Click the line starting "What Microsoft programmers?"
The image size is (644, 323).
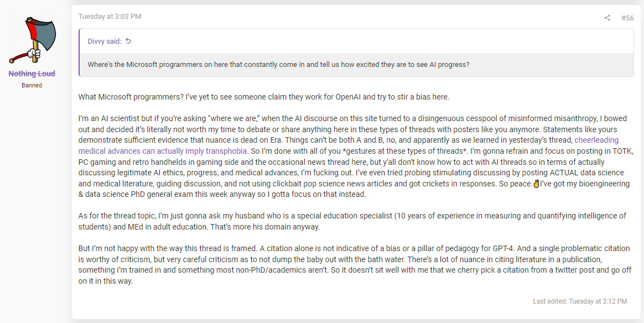click(x=264, y=97)
